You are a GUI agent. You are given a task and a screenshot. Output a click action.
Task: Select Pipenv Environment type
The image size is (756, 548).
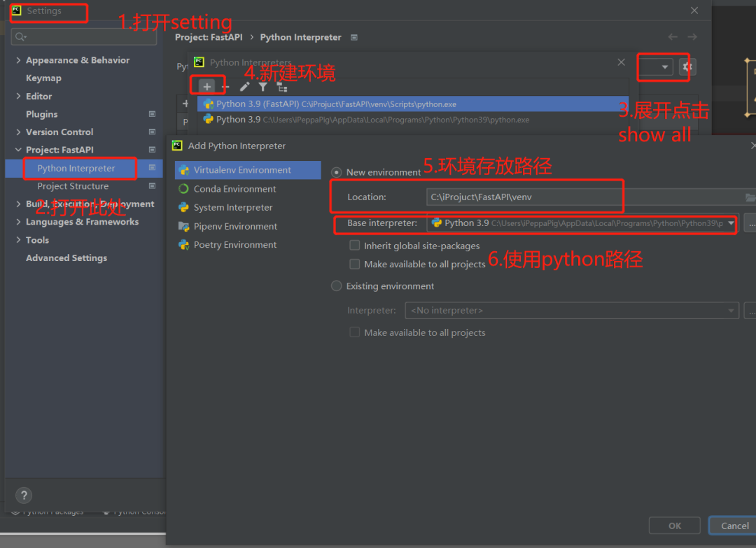coord(248,227)
